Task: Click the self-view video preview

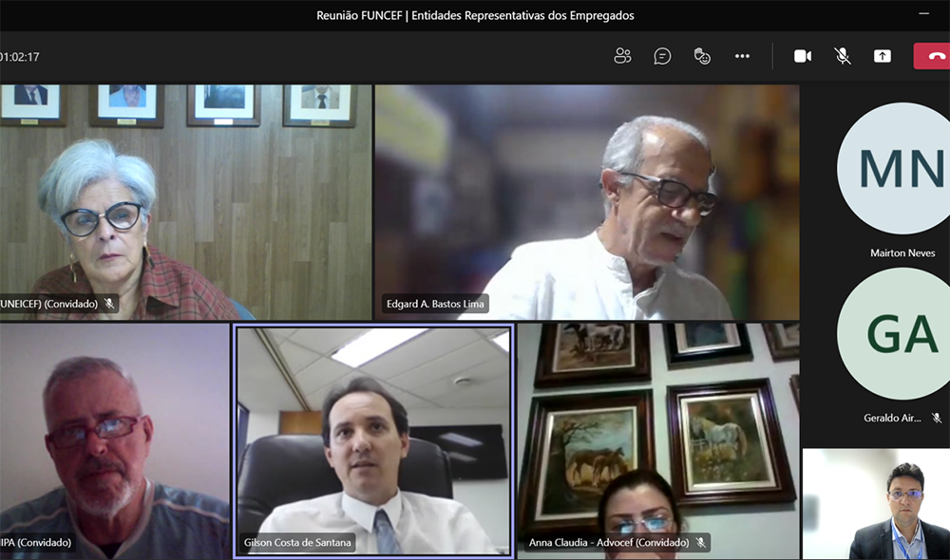Action: coord(876,504)
